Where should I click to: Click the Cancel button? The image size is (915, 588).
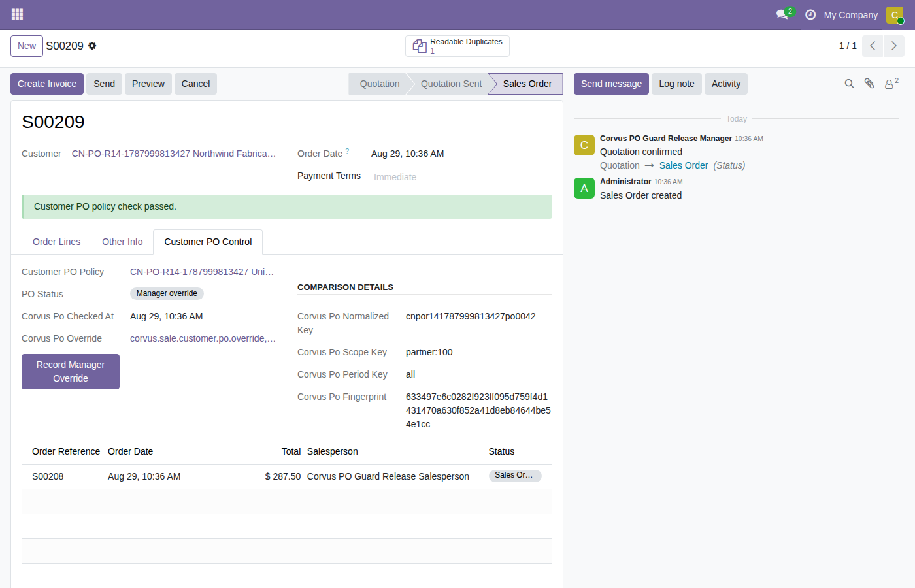pyautogui.click(x=195, y=84)
